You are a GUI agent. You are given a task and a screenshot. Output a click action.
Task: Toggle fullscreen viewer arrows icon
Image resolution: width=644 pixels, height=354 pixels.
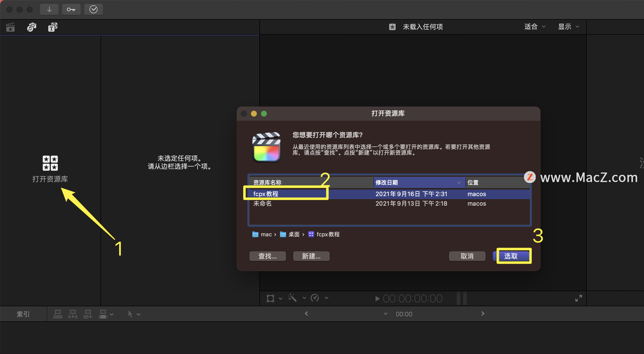[x=579, y=298]
